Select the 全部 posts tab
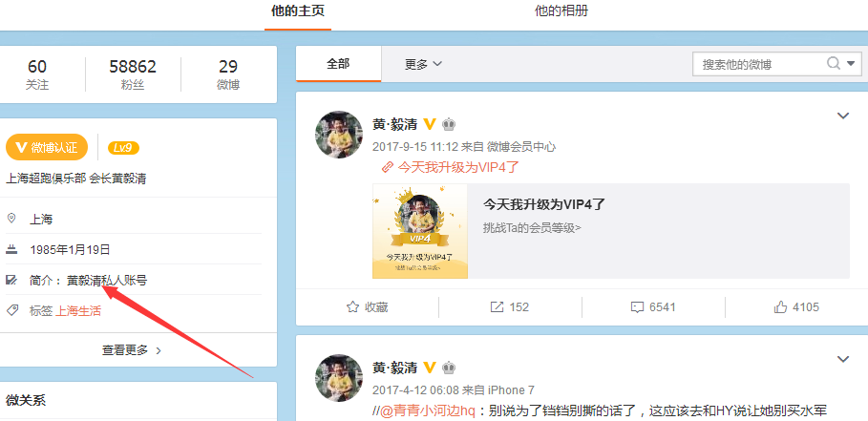Viewport: 868px width, 421px height. [338, 64]
